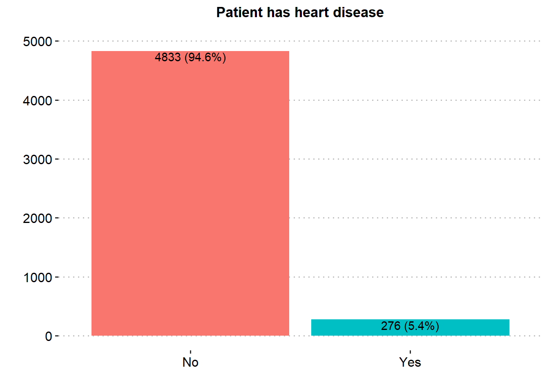The width and height of the screenshot is (549, 392).
Task: Click the y-axis tick mark beside 3000
Action: tap(57, 159)
